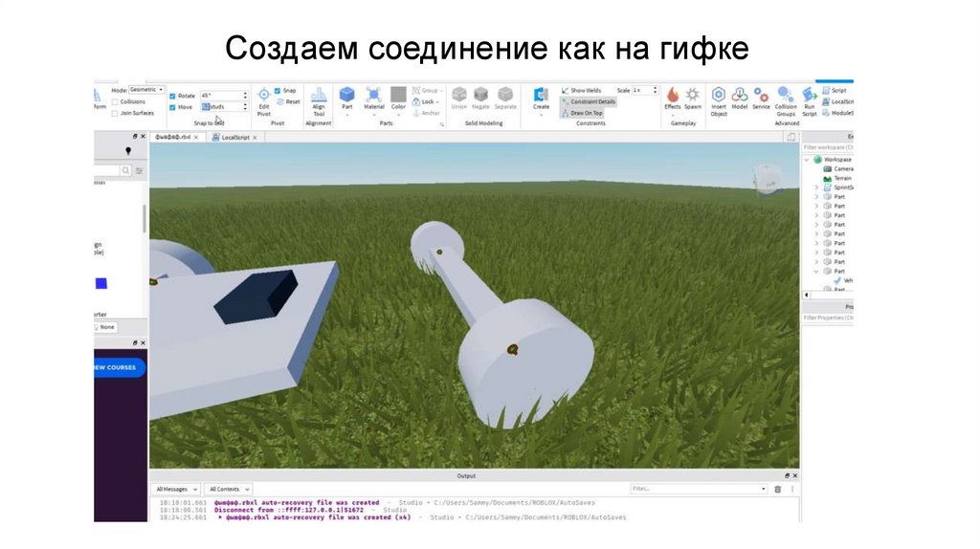The image size is (980, 549).
Task: Uncheck the Move snap checkbox
Action: click(172, 107)
